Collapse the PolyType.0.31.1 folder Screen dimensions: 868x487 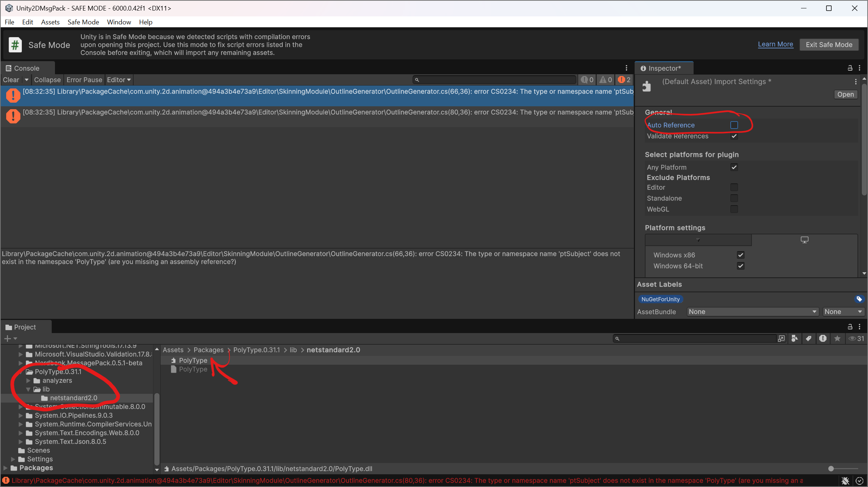click(21, 372)
